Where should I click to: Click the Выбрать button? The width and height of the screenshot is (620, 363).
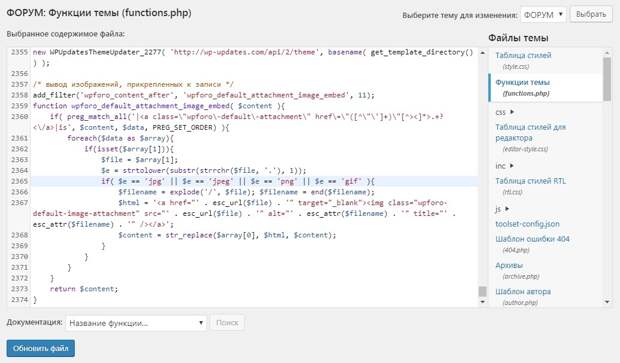[591, 14]
